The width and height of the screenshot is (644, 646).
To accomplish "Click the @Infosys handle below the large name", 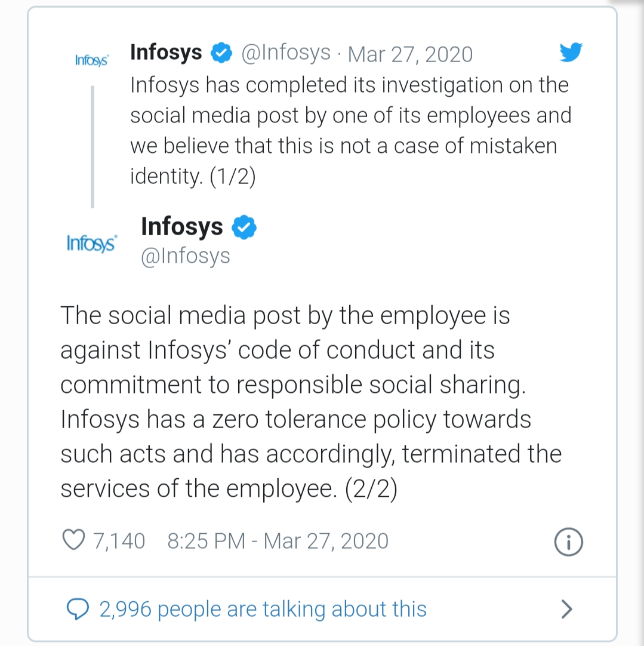I will click(x=185, y=256).
